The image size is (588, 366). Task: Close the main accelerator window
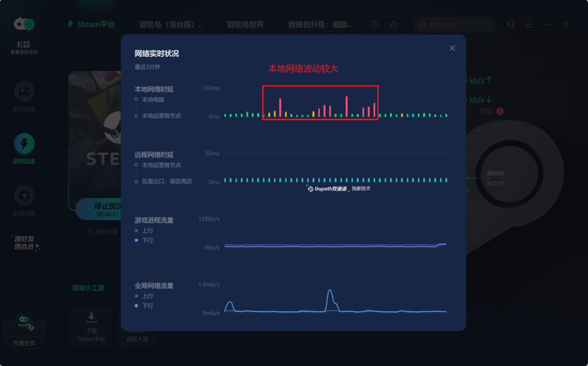pyautogui.click(x=565, y=25)
